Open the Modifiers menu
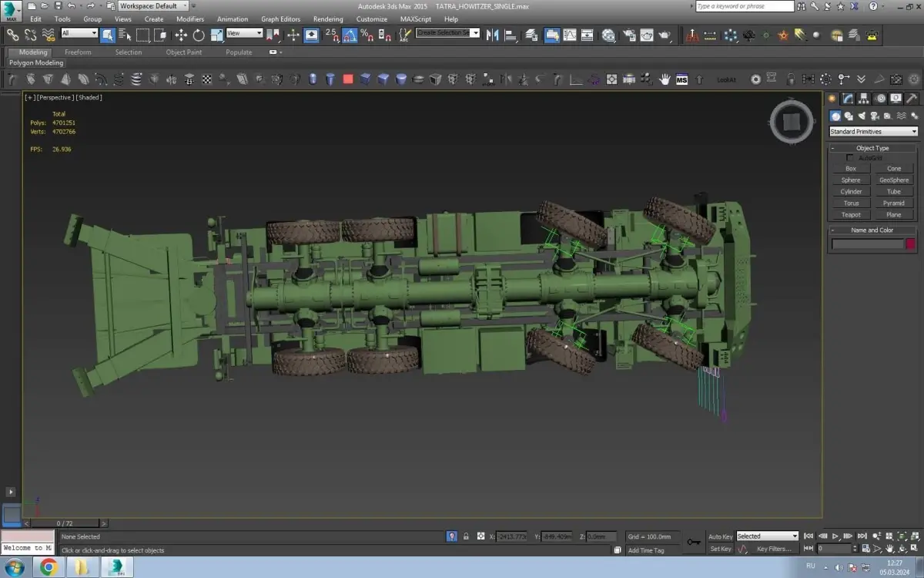 coord(190,19)
